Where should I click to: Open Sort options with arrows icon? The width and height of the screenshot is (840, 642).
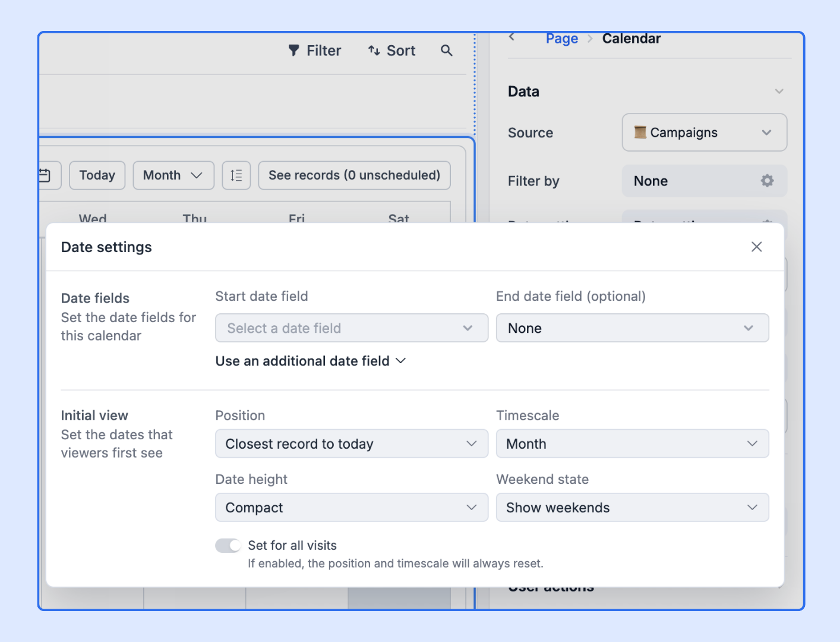(x=391, y=51)
